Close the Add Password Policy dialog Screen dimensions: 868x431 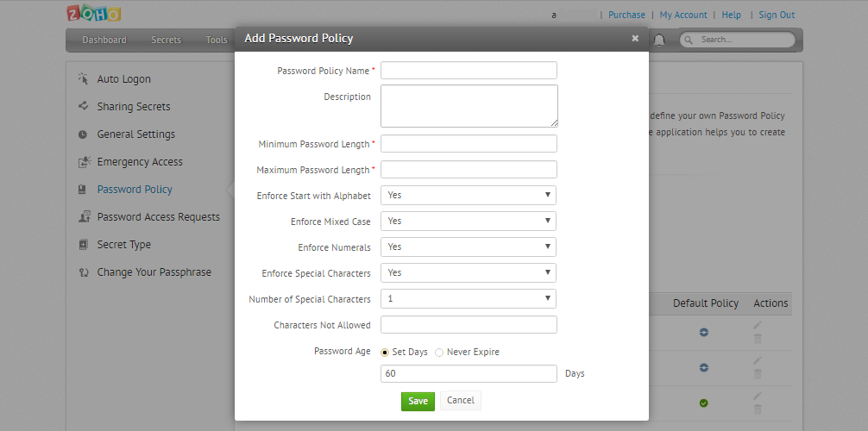635,38
